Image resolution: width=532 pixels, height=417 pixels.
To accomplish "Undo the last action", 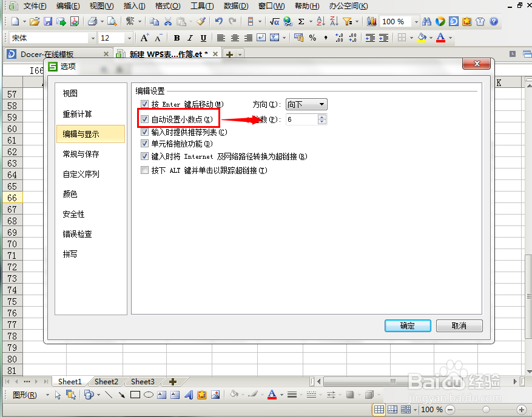I will (x=219, y=21).
